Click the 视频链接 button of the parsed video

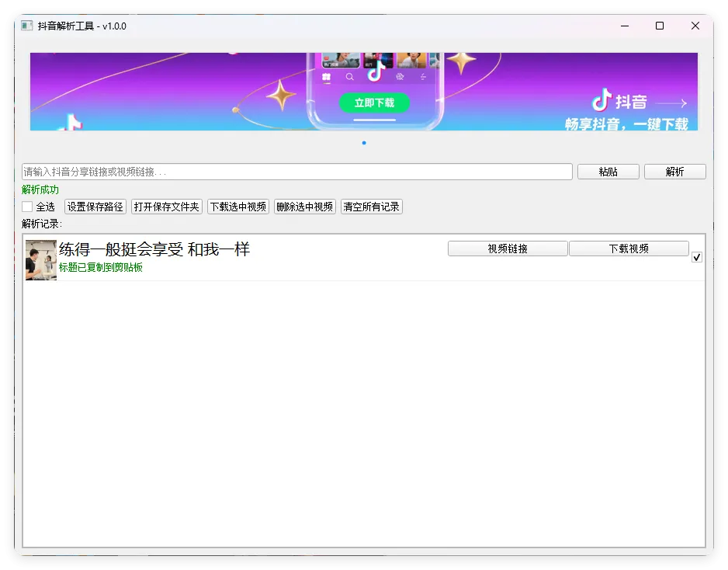coord(507,249)
